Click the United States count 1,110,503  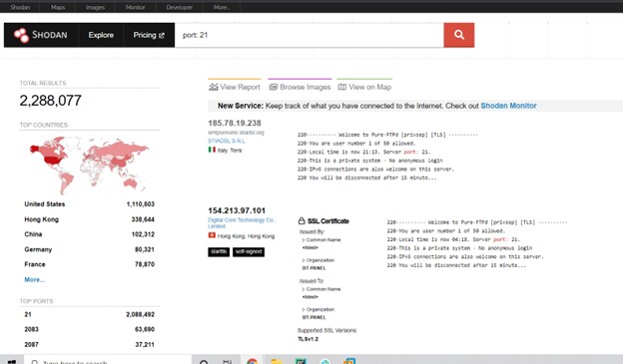140,204
